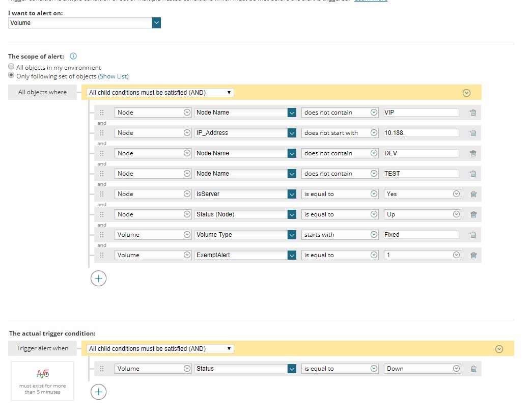532x415 pixels.
Task: Open scope AND/OR child conditions dropdown
Action: point(160,93)
